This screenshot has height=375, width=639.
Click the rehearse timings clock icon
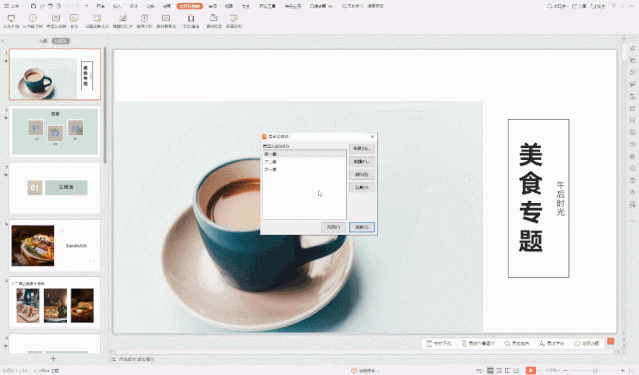point(144,18)
